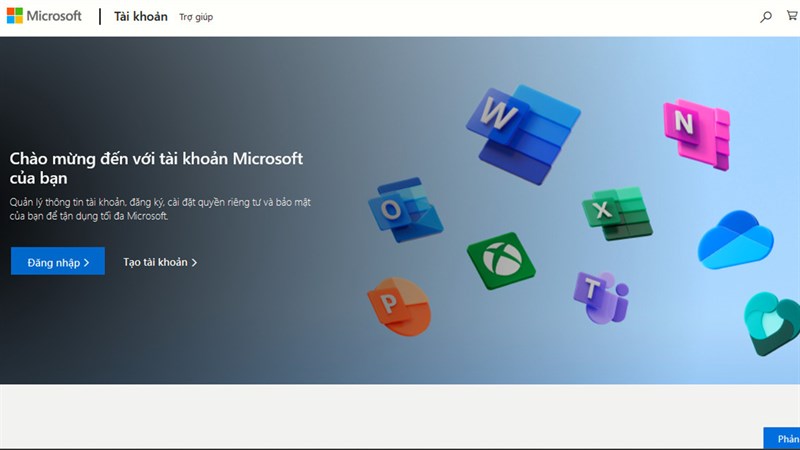Open the Tài khoản menu item
The width and height of the screenshot is (800, 450).
pyautogui.click(x=140, y=17)
